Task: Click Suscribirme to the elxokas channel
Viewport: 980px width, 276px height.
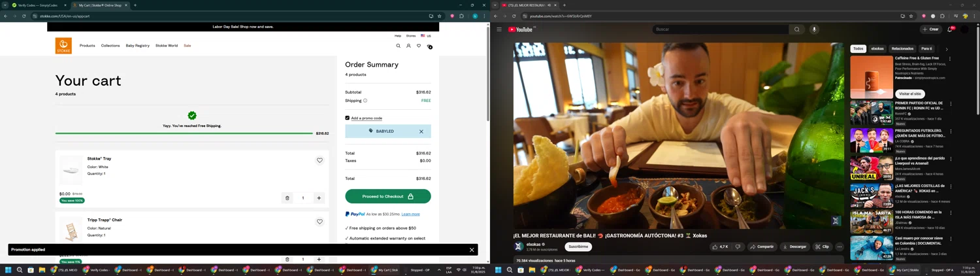Action: point(578,247)
